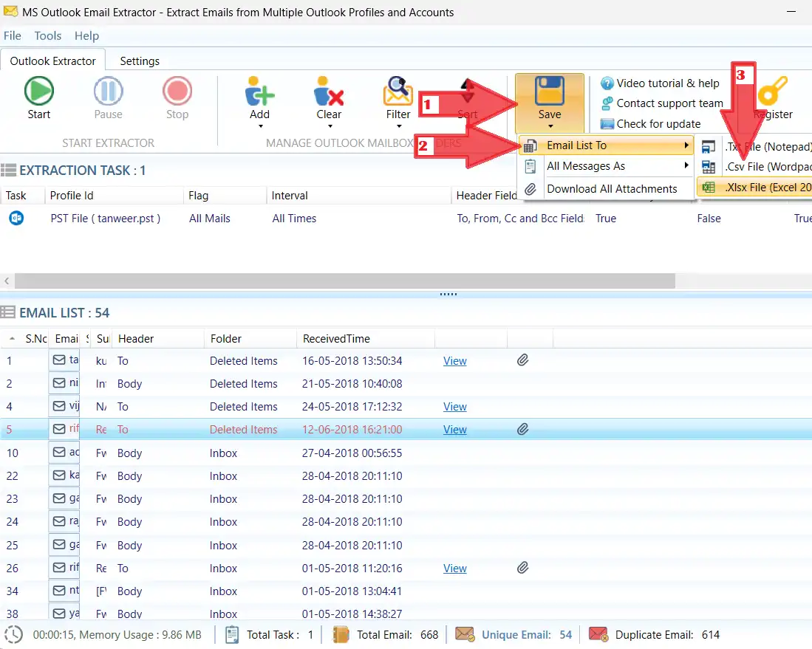Choose .Xlsx File (Excel) option

(x=755, y=188)
